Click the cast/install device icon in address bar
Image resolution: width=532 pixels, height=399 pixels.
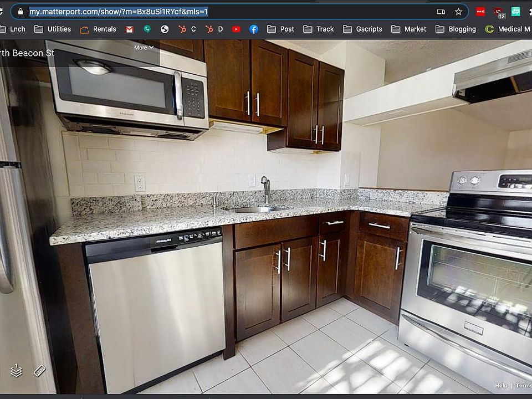(441, 12)
